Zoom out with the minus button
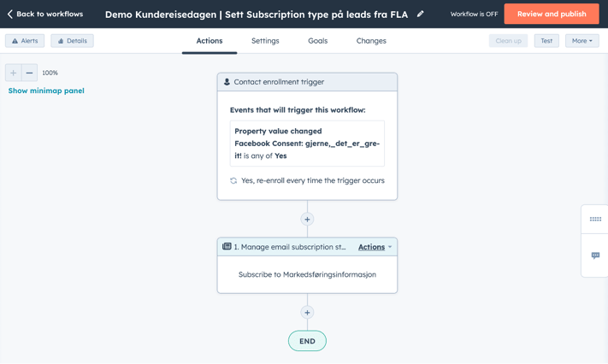 point(29,73)
